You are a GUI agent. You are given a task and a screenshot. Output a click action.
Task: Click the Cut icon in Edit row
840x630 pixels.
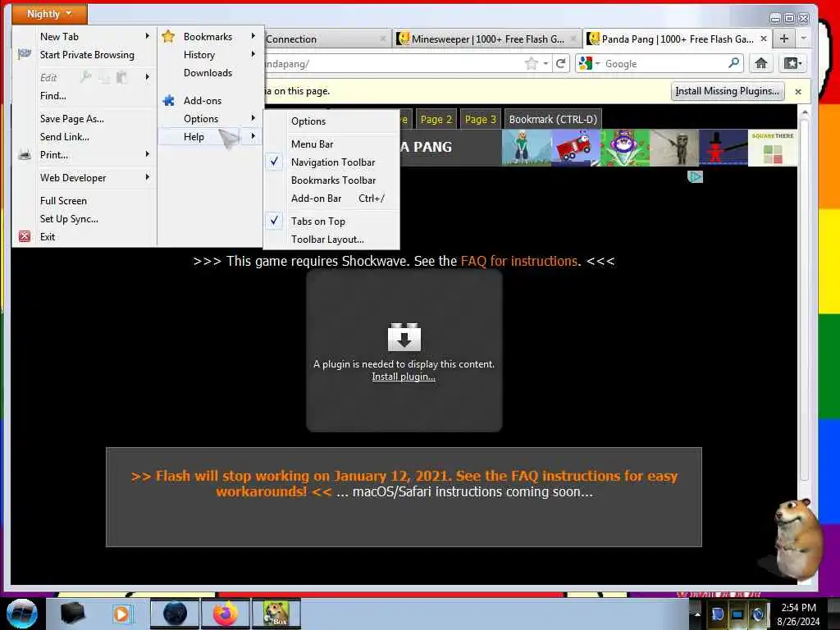tap(85, 77)
